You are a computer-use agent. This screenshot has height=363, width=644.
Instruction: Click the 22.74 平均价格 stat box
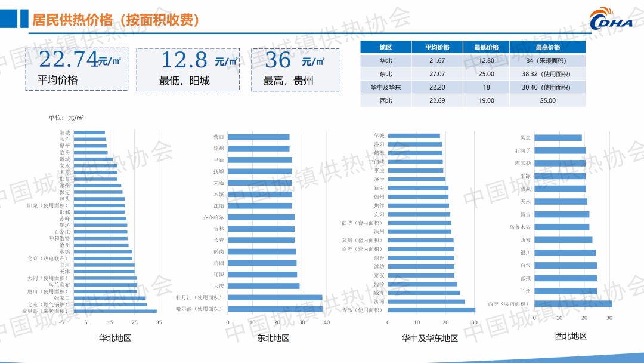tap(76, 69)
